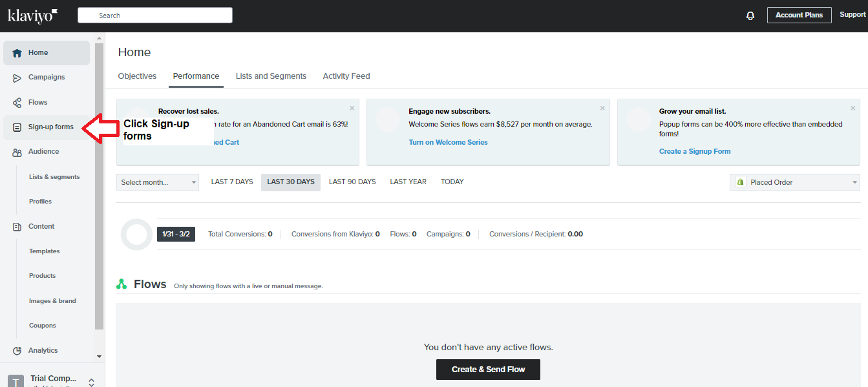Select the Performance tab

(196, 76)
